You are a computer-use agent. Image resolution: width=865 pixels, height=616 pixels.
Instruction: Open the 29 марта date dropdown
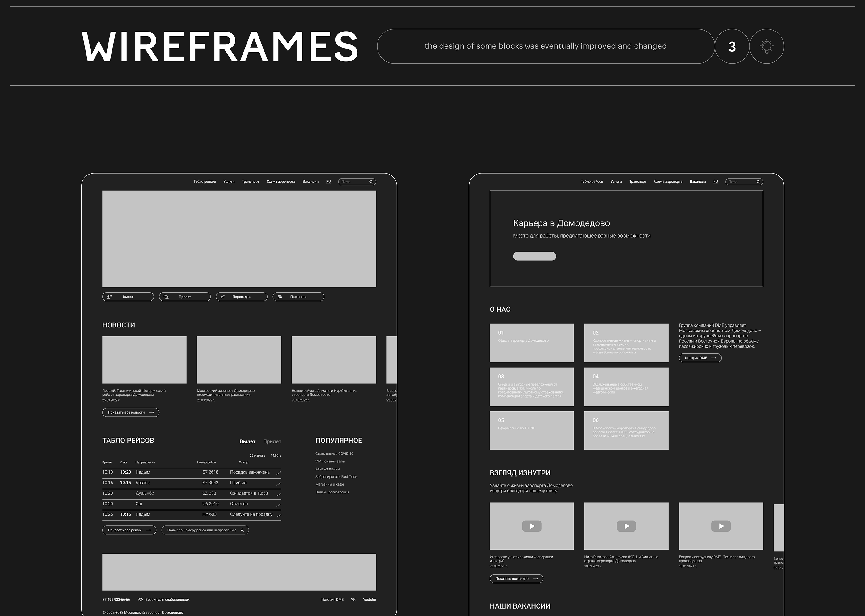pyautogui.click(x=257, y=456)
